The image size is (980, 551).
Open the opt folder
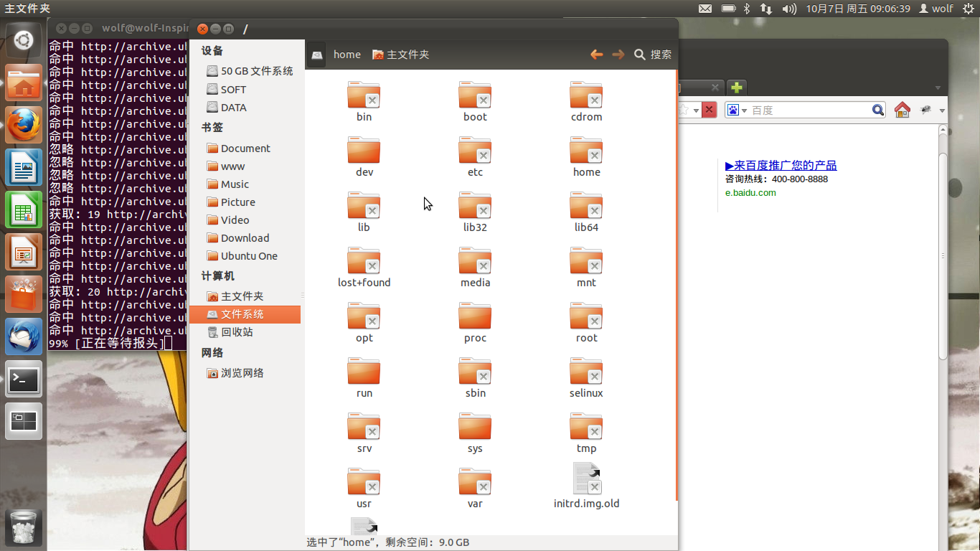(x=364, y=316)
